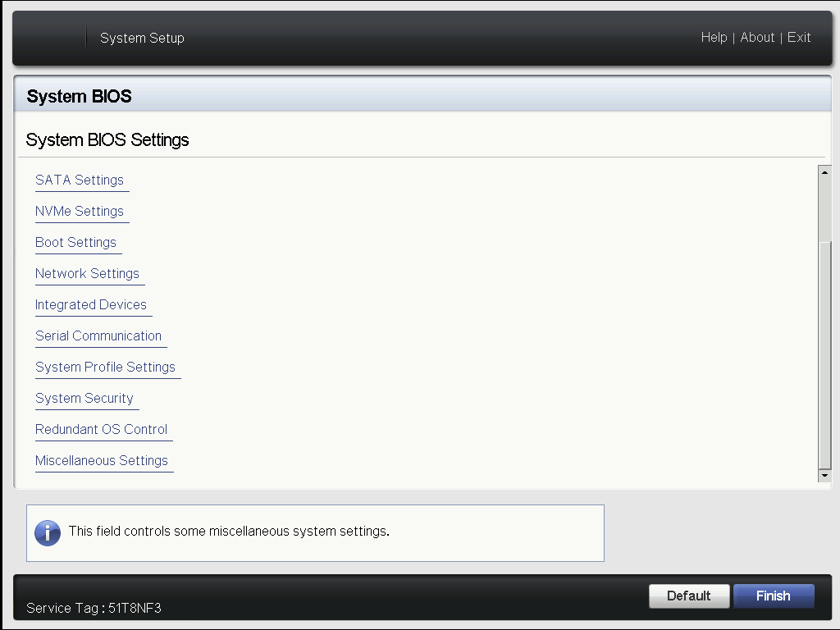Open Network Settings page
The width and height of the screenshot is (840, 630).
[x=87, y=273]
